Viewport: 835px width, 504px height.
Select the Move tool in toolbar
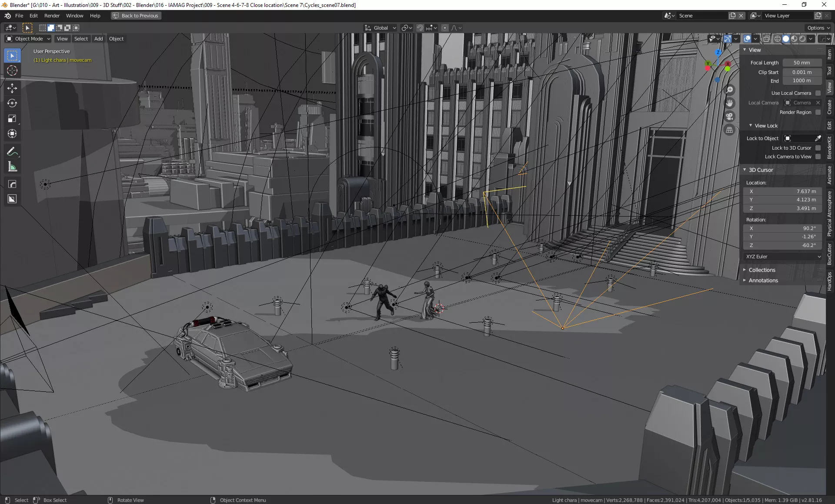[12, 88]
